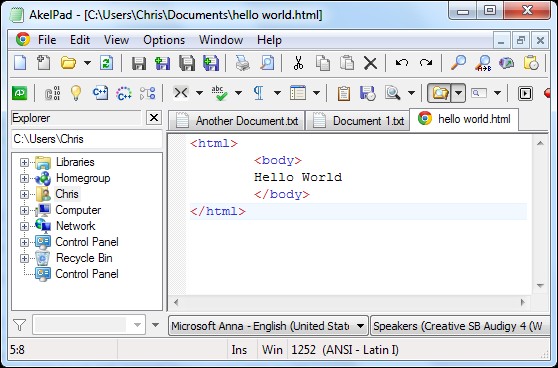Click the light bulb icon
558x368 pixels.
pyautogui.click(x=76, y=93)
